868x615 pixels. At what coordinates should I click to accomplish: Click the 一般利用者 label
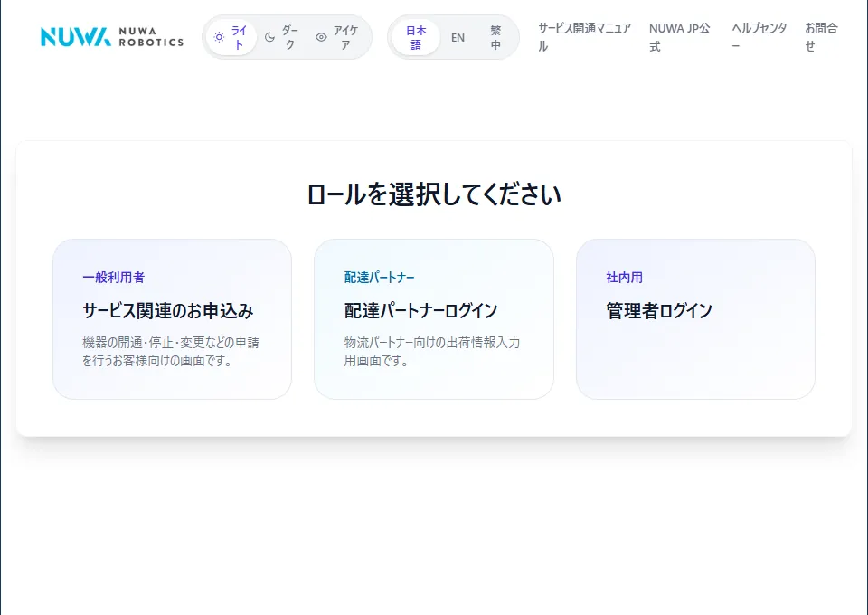click(114, 278)
